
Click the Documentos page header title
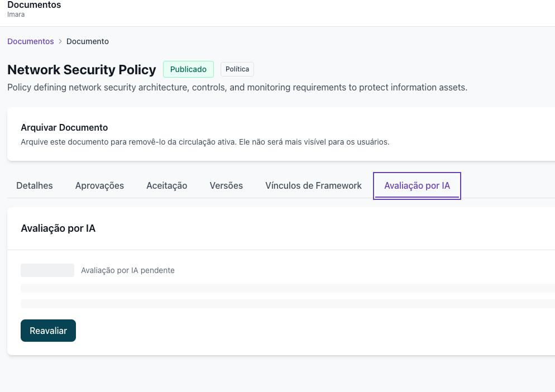(x=34, y=5)
